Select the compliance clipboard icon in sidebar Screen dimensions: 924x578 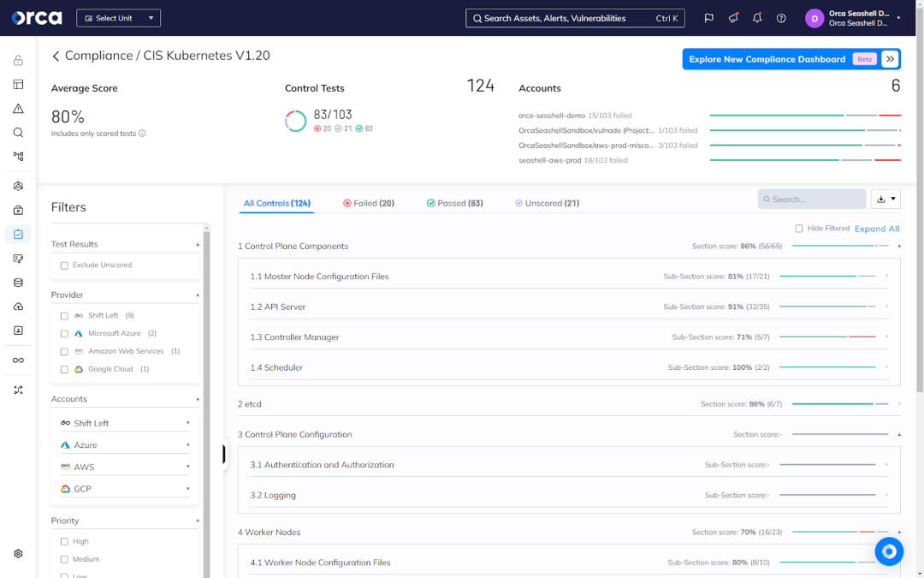(18, 234)
